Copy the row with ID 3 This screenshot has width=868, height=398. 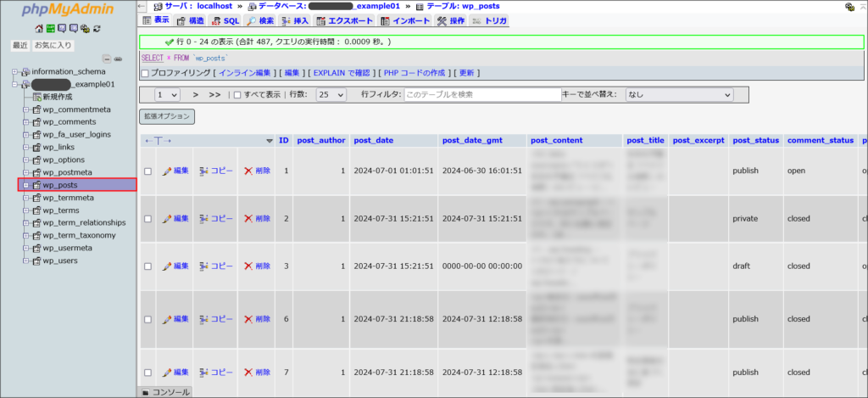tap(216, 266)
